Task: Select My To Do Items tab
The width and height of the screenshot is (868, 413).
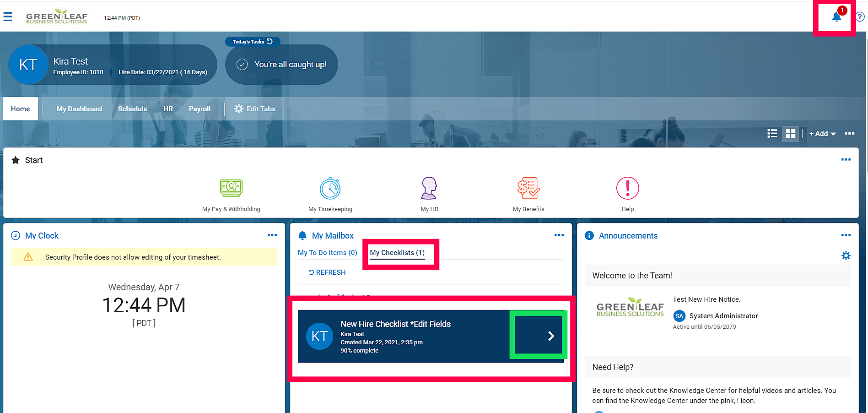Action: pyautogui.click(x=328, y=253)
